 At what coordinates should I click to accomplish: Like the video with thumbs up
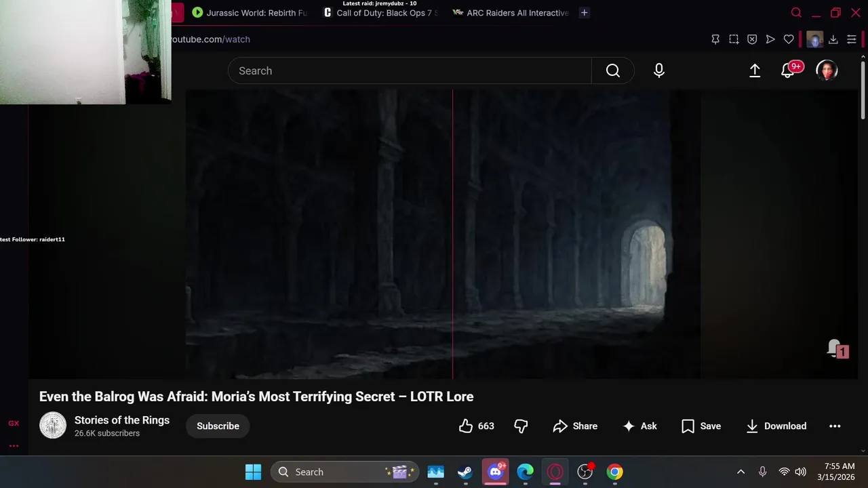[x=476, y=426]
